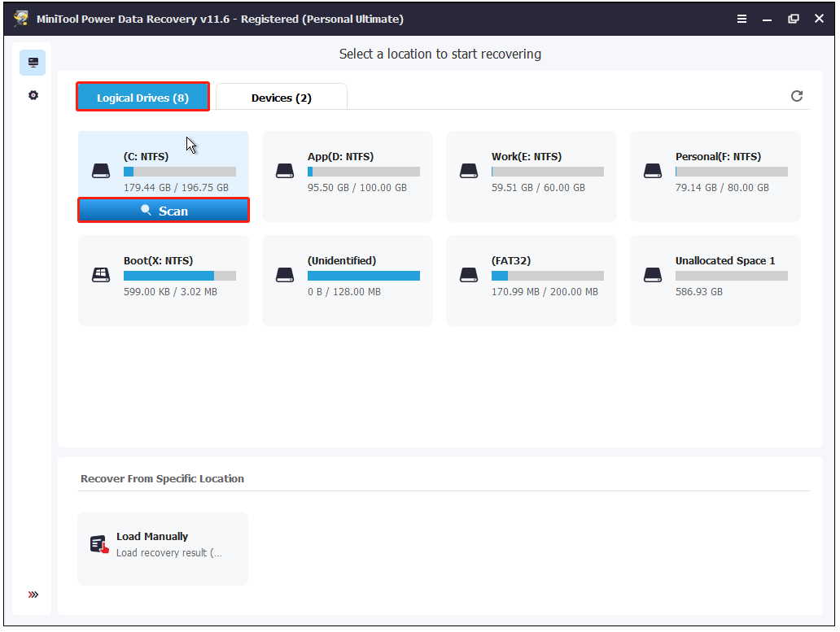840x632 pixels.
Task: Start Scan on the C drive
Action: pyautogui.click(x=164, y=211)
